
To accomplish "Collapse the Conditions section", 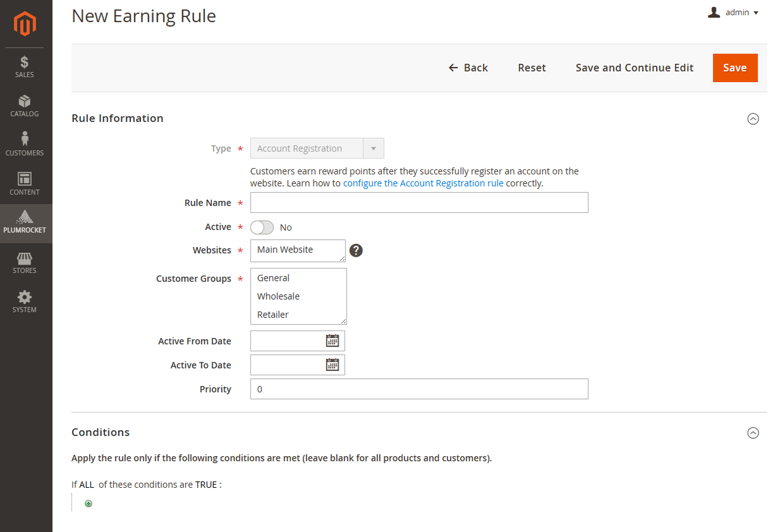I will click(753, 433).
